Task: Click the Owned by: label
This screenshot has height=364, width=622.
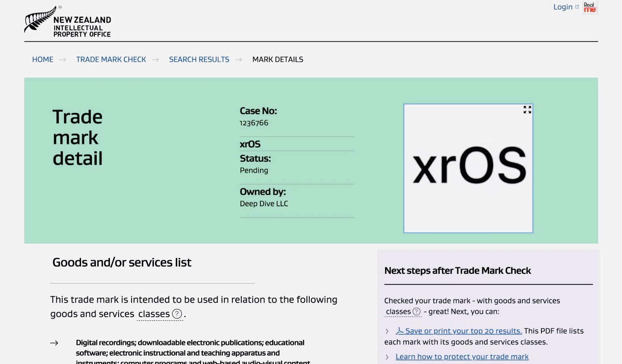Action: pos(263,192)
